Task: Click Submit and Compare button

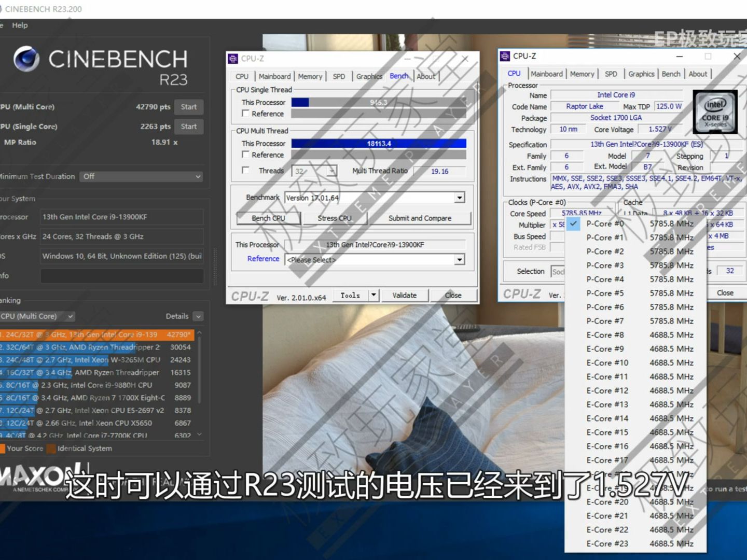Action: pyautogui.click(x=420, y=218)
